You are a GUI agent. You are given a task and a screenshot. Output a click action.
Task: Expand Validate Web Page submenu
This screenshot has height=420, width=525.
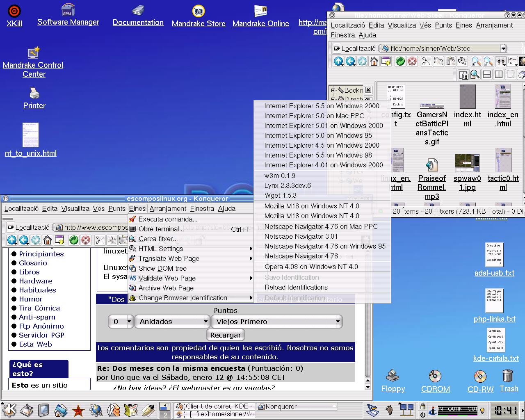coord(191,278)
